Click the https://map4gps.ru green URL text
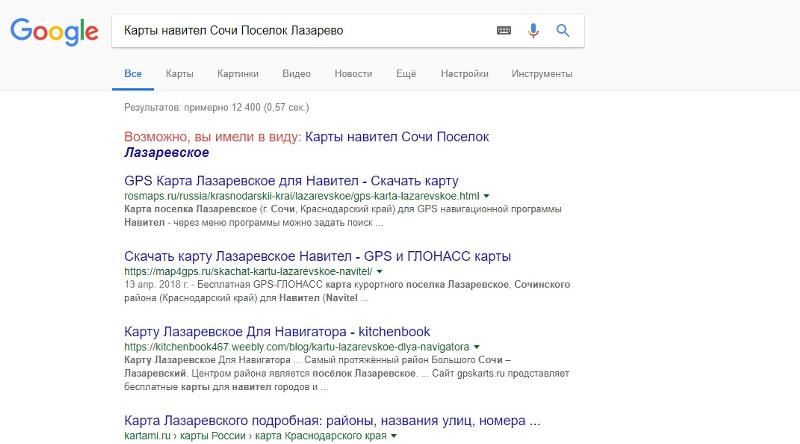 coord(248,272)
